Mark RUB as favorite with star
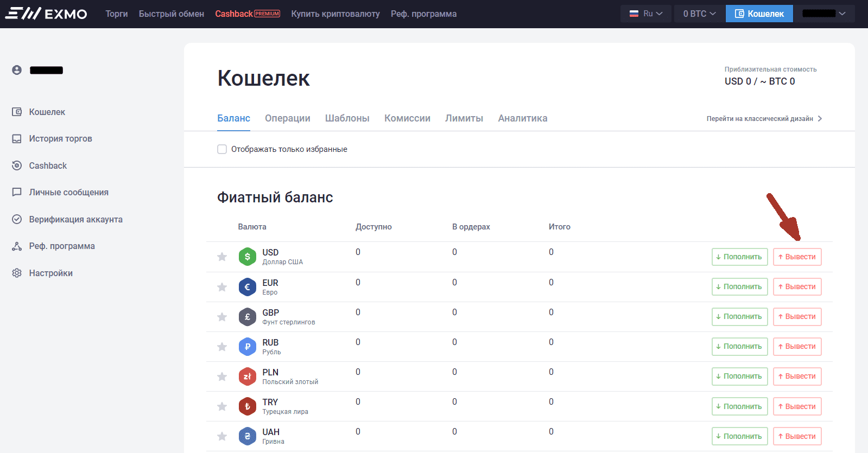This screenshot has width=868, height=453. coord(222,347)
